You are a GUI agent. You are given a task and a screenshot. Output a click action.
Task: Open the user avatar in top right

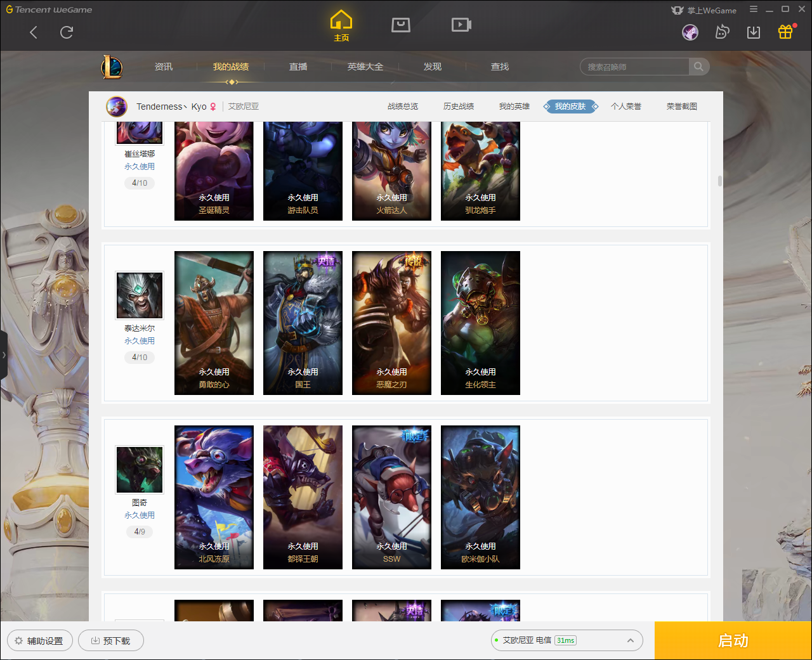[690, 32]
